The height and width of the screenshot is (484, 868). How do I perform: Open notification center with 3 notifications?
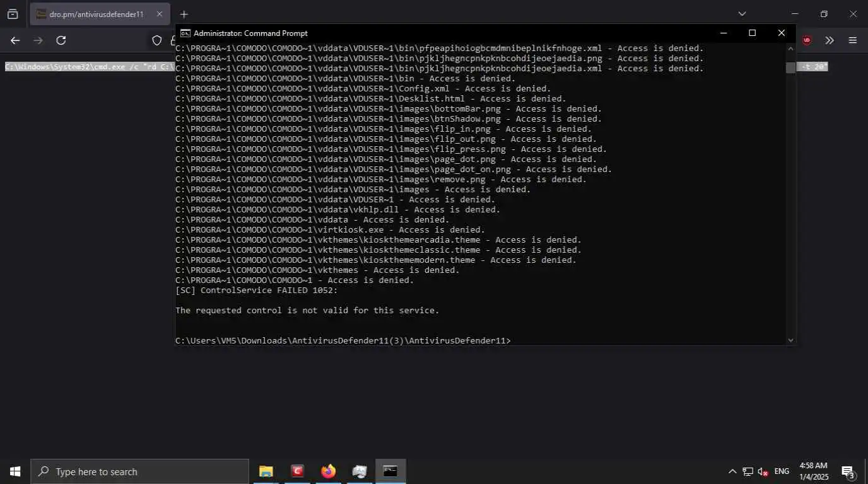tap(848, 471)
